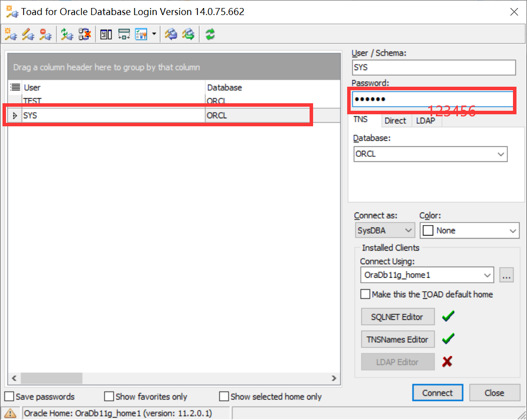Switch to the Direct tab
Image resolution: width=527 pixels, height=420 pixels.
click(x=396, y=120)
